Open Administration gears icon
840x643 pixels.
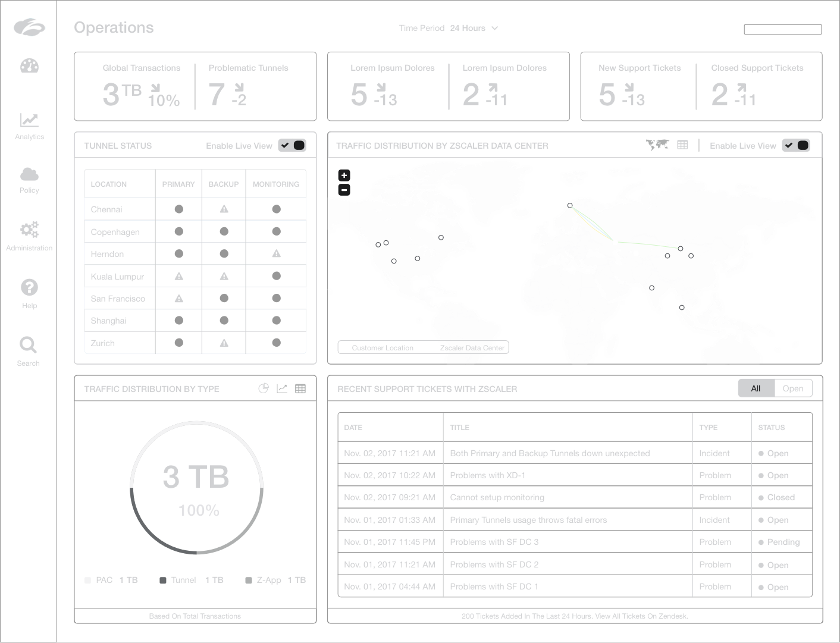[29, 230]
